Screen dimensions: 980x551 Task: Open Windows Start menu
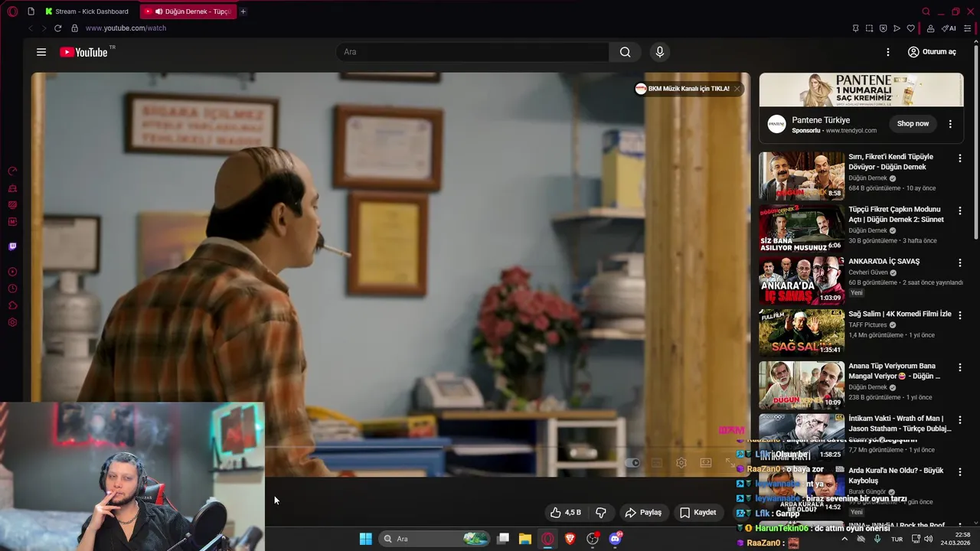pos(366,539)
